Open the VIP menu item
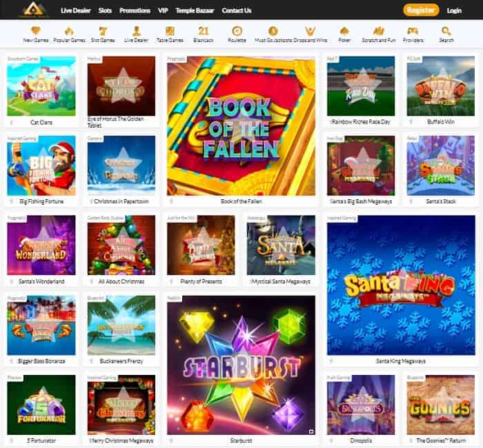Image resolution: width=483 pixels, height=448 pixels. click(163, 10)
